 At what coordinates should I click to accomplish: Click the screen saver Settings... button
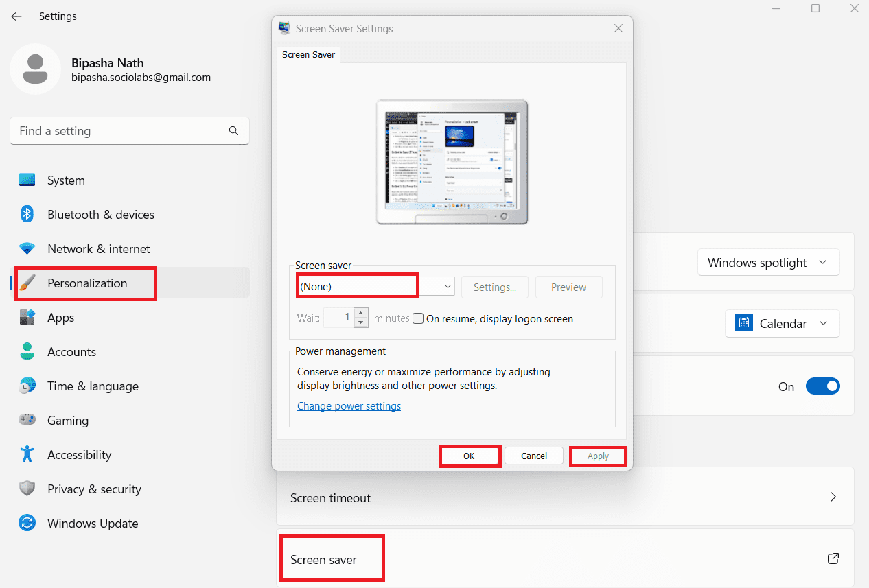495,287
